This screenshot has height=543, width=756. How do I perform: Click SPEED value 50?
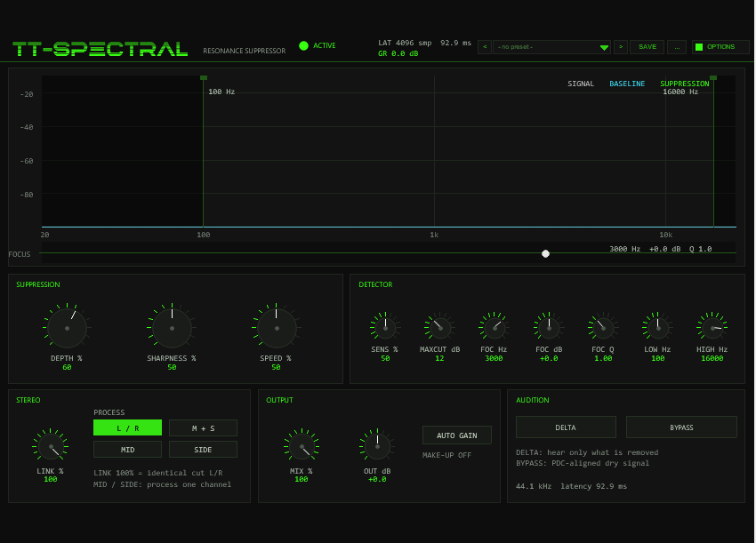coord(277,367)
